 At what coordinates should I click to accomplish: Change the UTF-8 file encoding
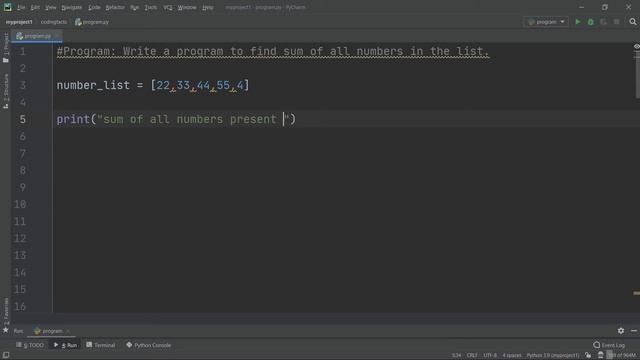pyautogui.click(x=490, y=356)
